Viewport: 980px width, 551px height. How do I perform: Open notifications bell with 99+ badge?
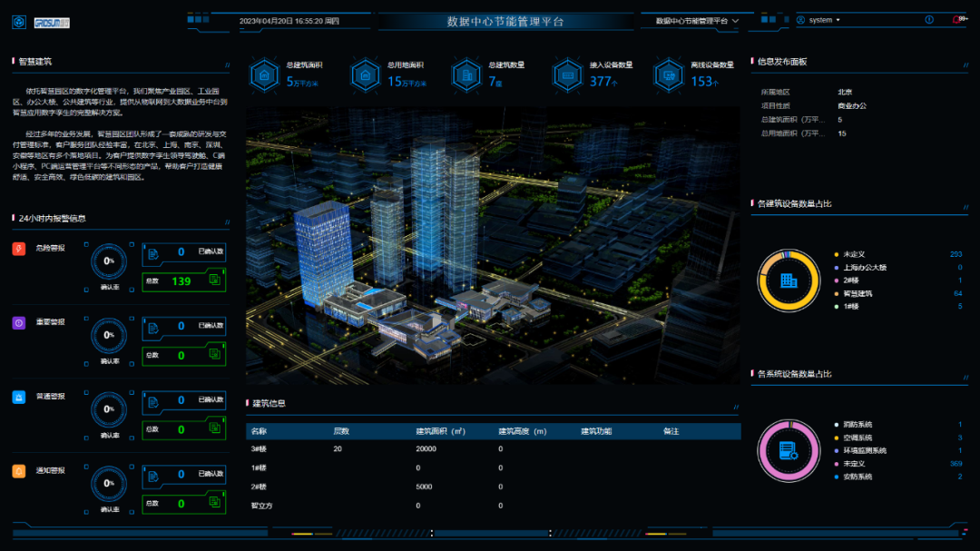959,20
